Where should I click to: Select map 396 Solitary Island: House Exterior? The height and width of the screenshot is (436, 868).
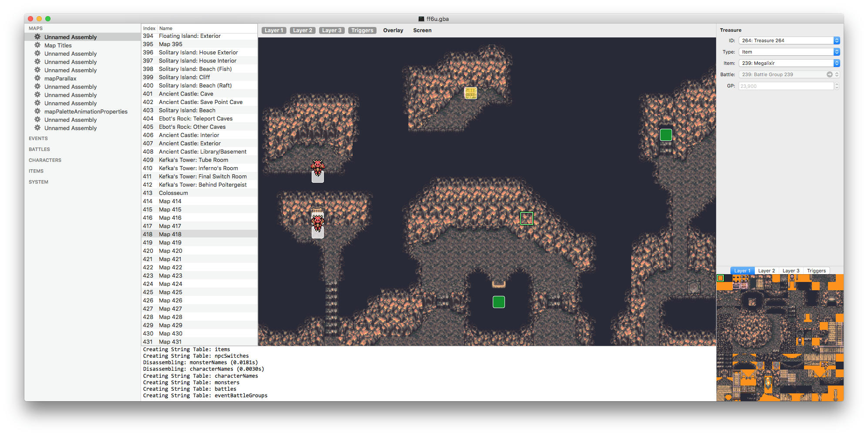click(199, 52)
